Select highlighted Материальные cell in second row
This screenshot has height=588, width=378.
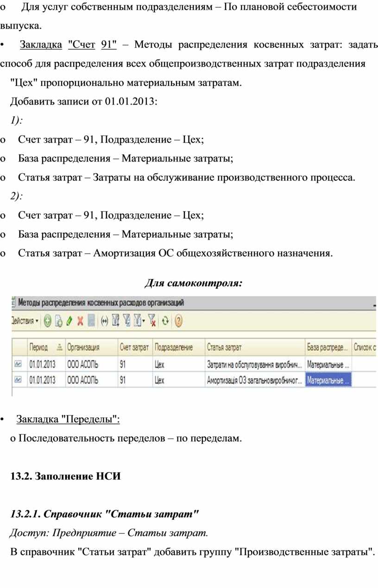[328, 380]
